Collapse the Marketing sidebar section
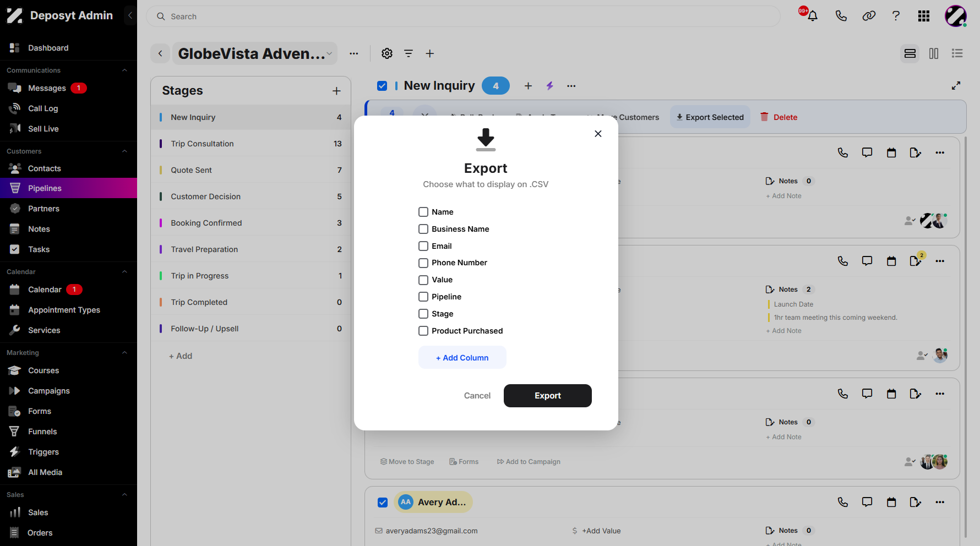Image resolution: width=980 pixels, height=546 pixels. (124, 352)
